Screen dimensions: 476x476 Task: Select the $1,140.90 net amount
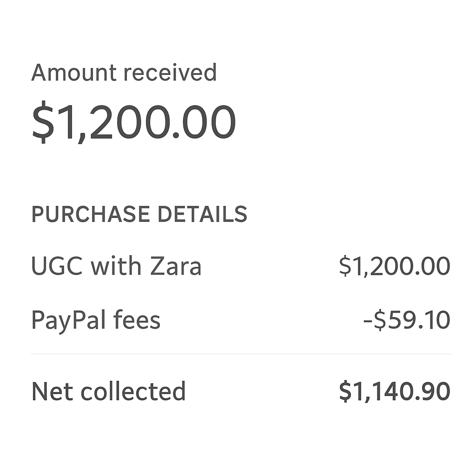click(394, 391)
